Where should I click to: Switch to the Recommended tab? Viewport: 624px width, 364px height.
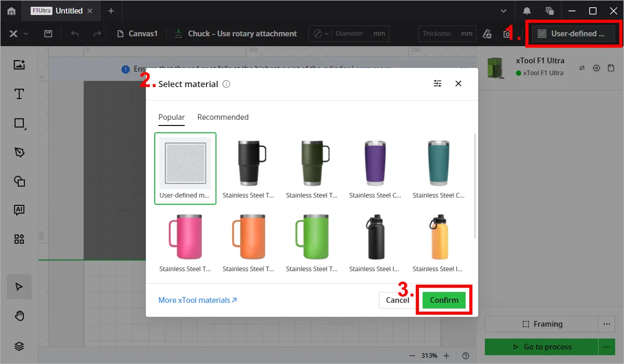click(x=223, y=117)
